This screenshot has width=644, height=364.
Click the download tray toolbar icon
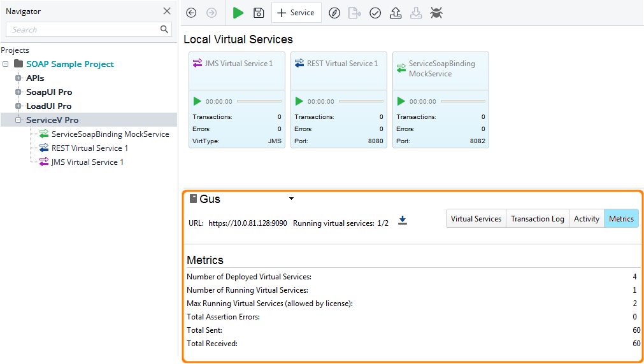tap(416, 13)
